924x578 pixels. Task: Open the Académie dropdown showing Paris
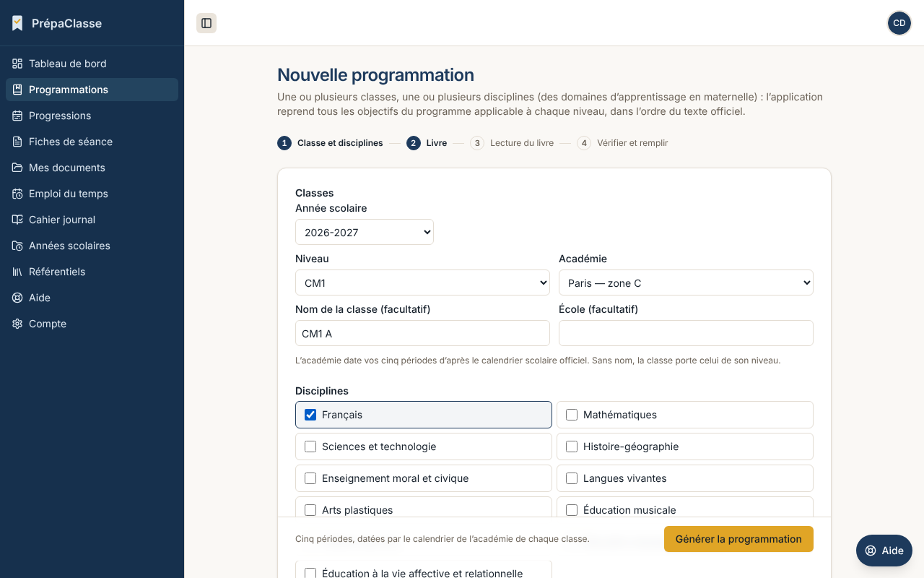[x=686, y=282]
